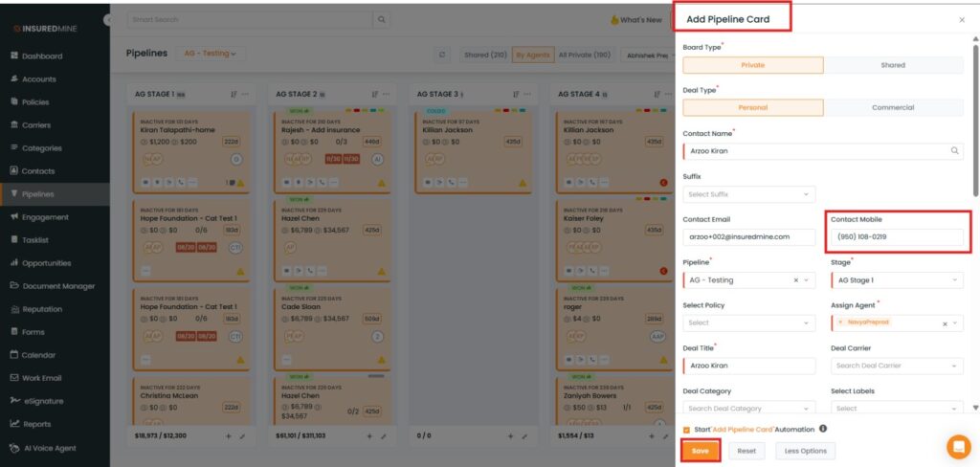980x467 pixels.
Task: Open the orange chat support bubble
Action: [958, 446]
